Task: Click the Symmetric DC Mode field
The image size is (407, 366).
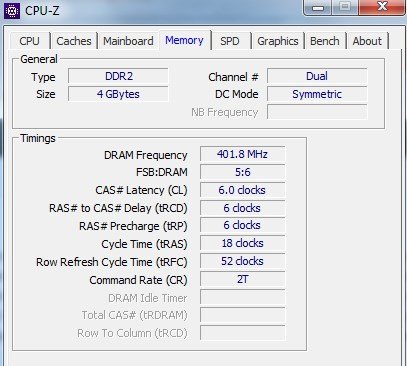Action: (317, 94)
